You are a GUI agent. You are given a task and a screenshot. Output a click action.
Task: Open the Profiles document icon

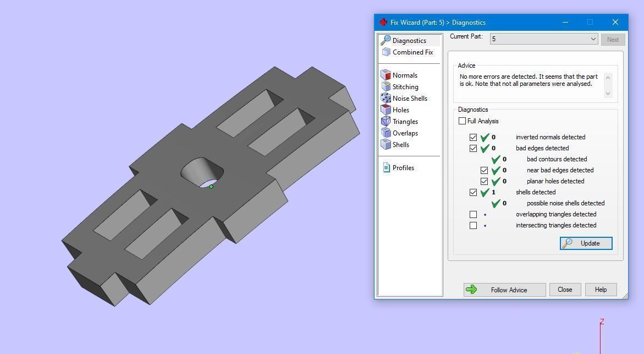(386, 167)
